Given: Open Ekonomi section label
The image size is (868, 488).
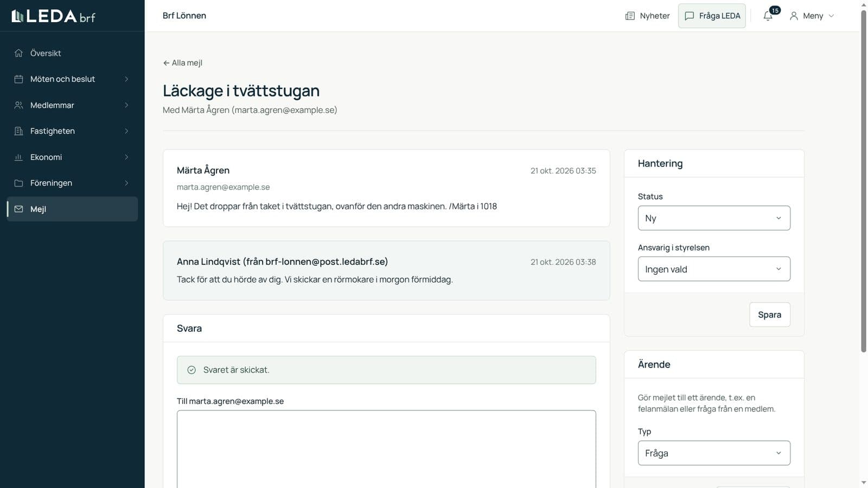Looking at the screenshot, I should tap(46, 157).
